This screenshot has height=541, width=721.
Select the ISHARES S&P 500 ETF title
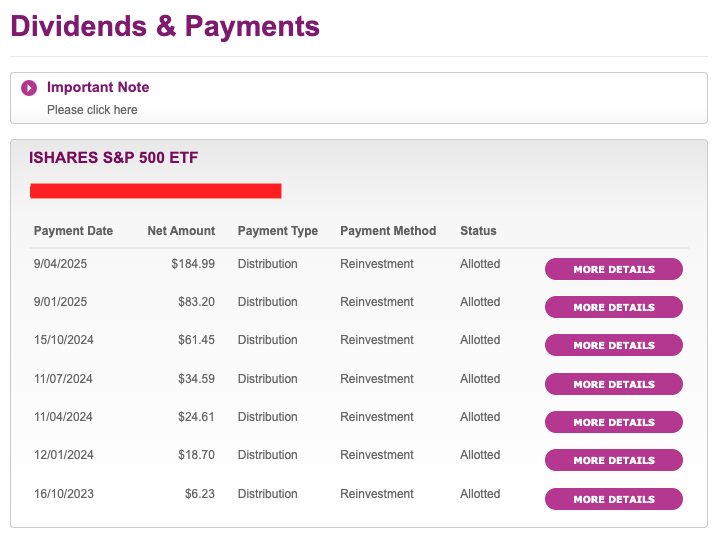pyautogui.click(x=114, y=158)
